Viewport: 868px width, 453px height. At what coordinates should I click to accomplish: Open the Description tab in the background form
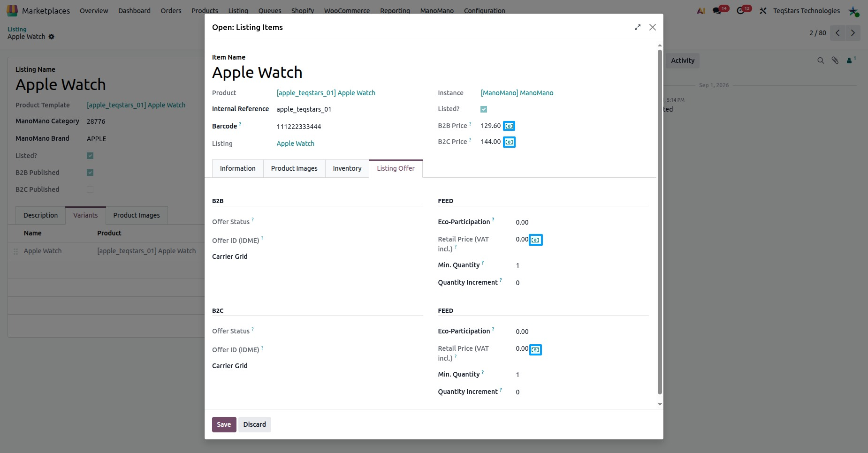41,215
